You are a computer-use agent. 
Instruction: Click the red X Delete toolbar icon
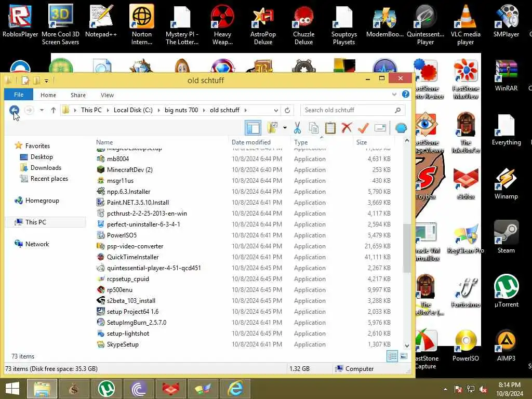(347, 128)
